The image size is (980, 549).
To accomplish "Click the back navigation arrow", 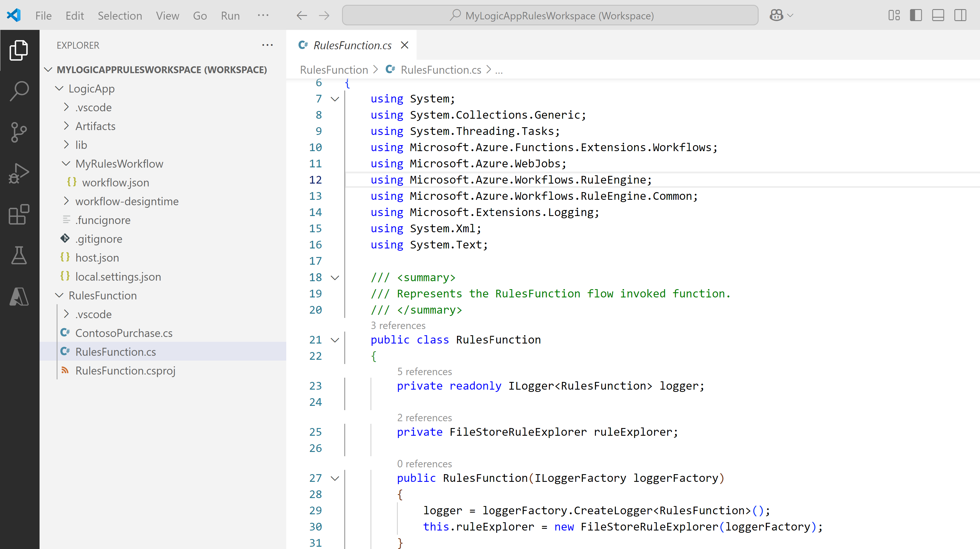I will pos(301,15).
